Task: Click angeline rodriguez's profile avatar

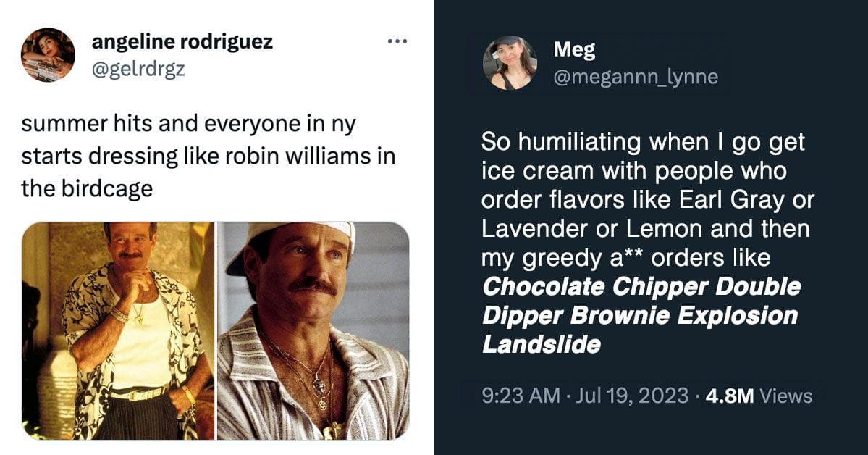Action: pos(48,54)
